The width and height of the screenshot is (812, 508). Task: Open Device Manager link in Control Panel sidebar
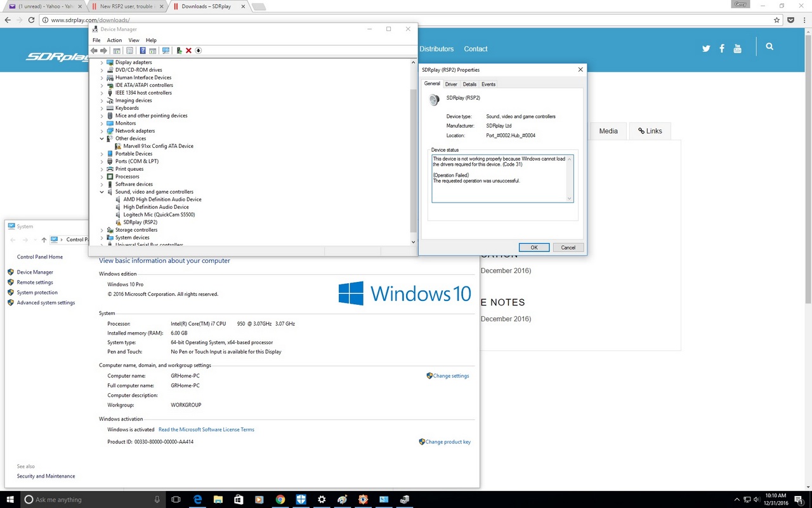tap(35, 272)
